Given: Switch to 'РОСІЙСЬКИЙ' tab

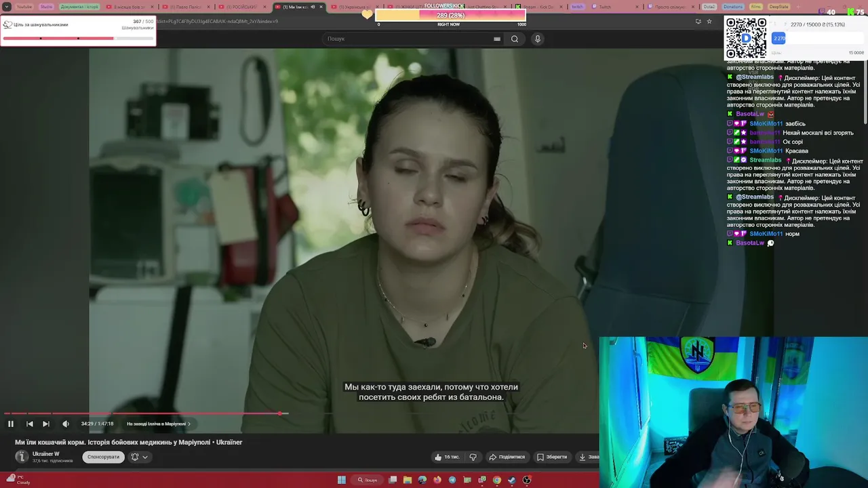Looking at the screenshot, I should [241, 7].
